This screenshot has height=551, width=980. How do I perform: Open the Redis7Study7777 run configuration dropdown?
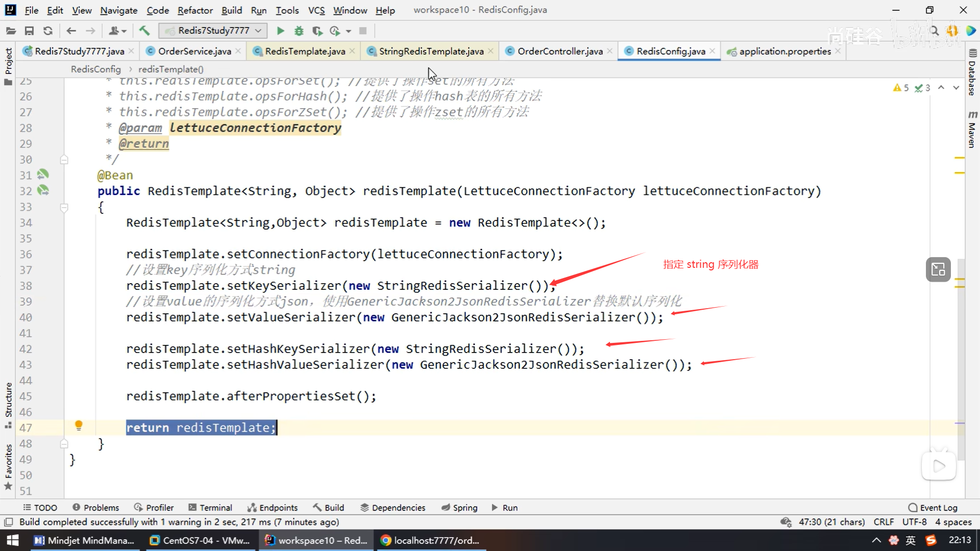[x=213, y=31]
